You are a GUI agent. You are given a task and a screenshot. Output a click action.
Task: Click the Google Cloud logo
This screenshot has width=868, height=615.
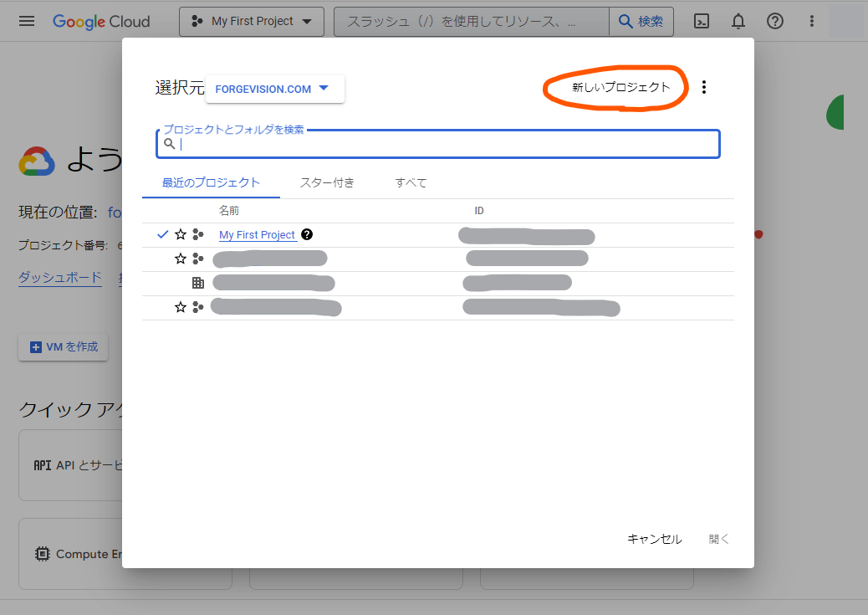pos(100,22)
